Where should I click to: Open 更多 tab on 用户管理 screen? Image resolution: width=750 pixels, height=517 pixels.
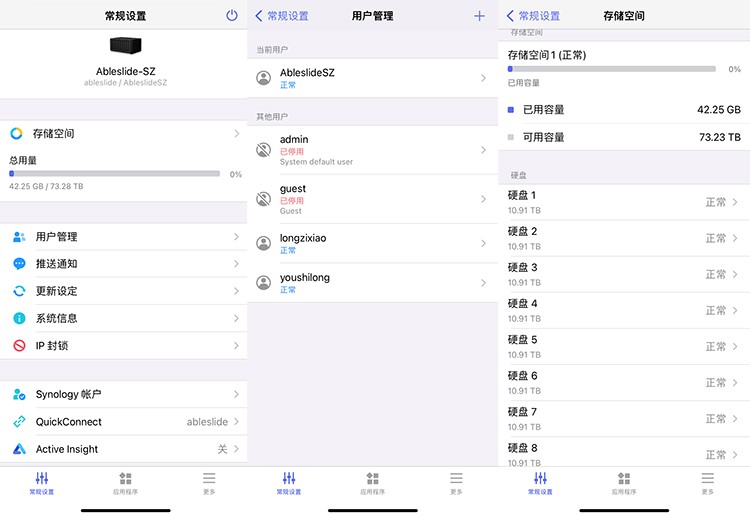click(456, 483)
